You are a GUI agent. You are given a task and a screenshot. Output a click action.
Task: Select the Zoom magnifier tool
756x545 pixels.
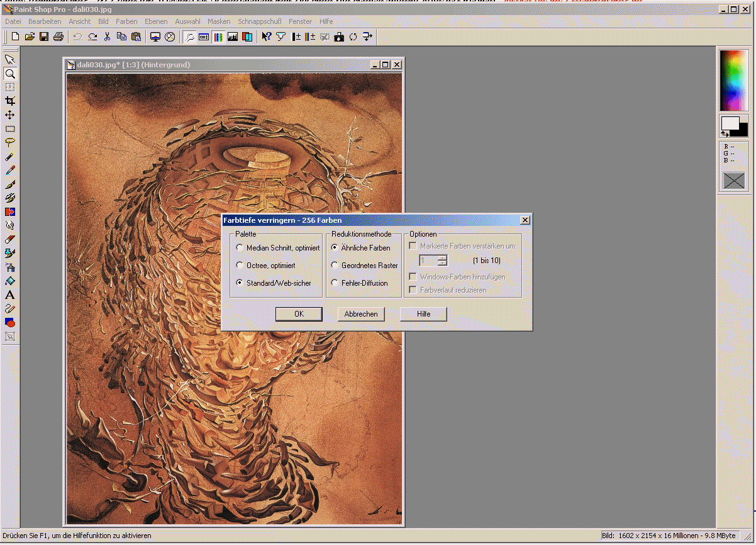[10, 74]
